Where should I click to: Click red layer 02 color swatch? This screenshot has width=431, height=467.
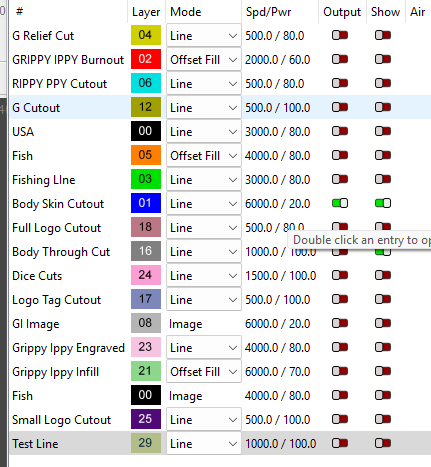click(x=146, y=59)
